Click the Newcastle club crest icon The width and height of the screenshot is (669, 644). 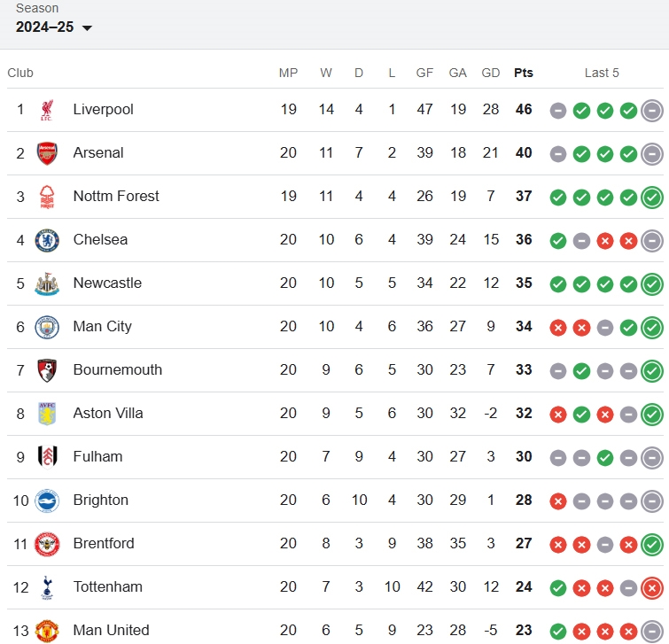click(47, 283)
